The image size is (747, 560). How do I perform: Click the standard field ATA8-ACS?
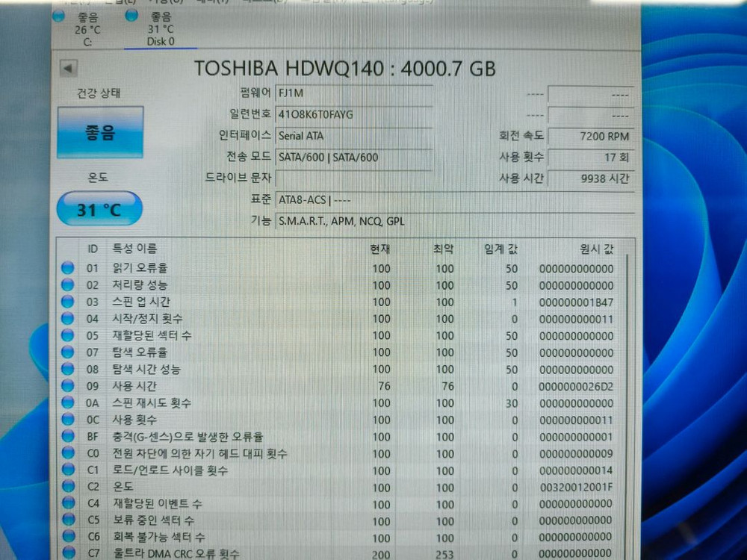click(x=455, y=199)
